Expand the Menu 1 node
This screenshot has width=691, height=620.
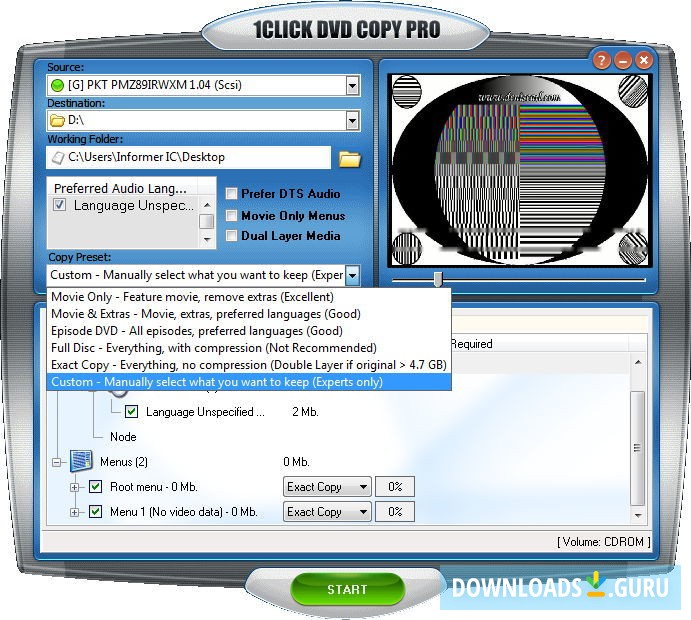click(x=74, y=512)
